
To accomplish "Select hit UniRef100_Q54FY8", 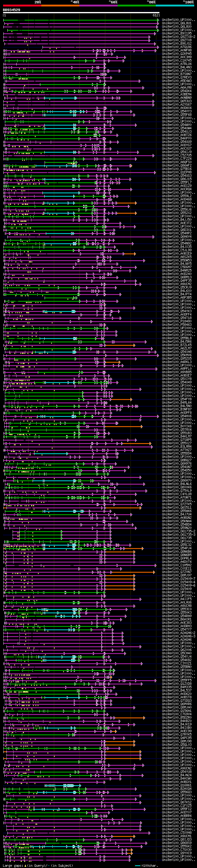I will [x=177, y=399].
